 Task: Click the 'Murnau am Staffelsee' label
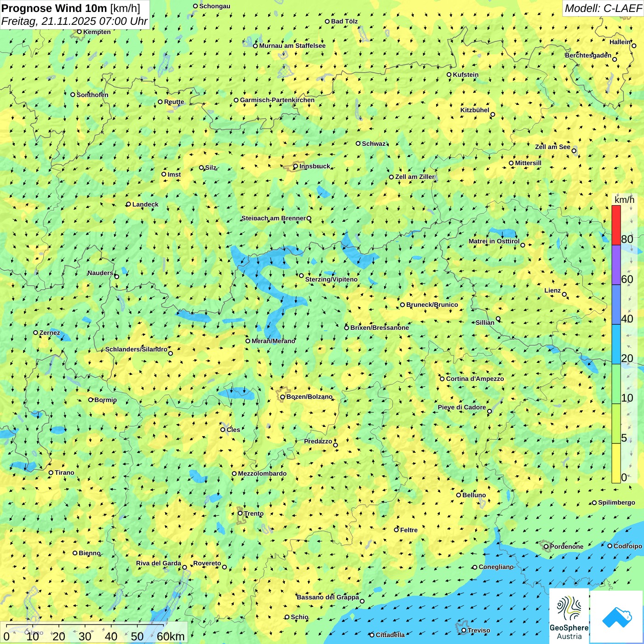(292, 46)
